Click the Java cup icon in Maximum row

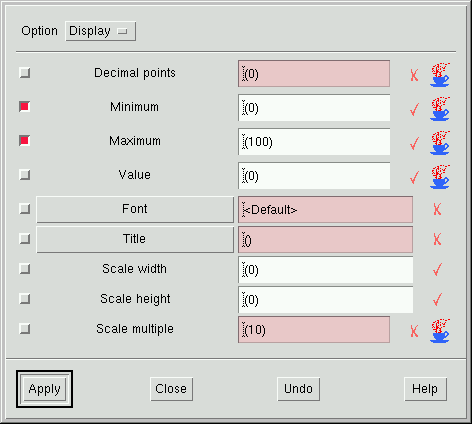click(440, 143)
